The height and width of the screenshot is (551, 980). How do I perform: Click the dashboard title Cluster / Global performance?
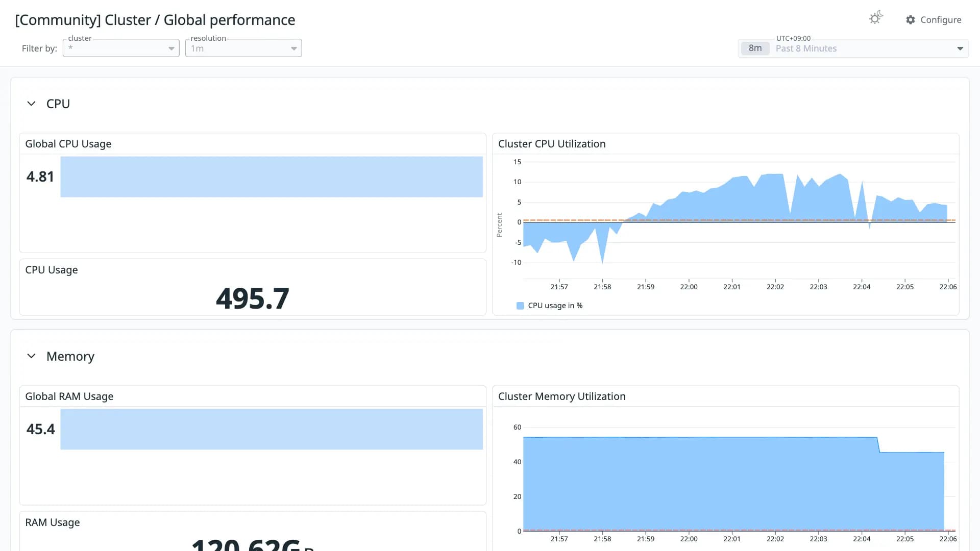155,20
